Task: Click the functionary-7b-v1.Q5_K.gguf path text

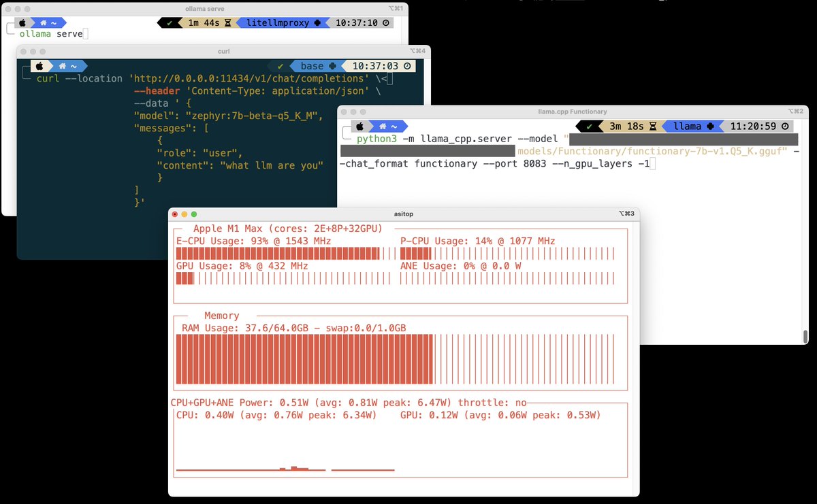Action: [x=652, y=151]
